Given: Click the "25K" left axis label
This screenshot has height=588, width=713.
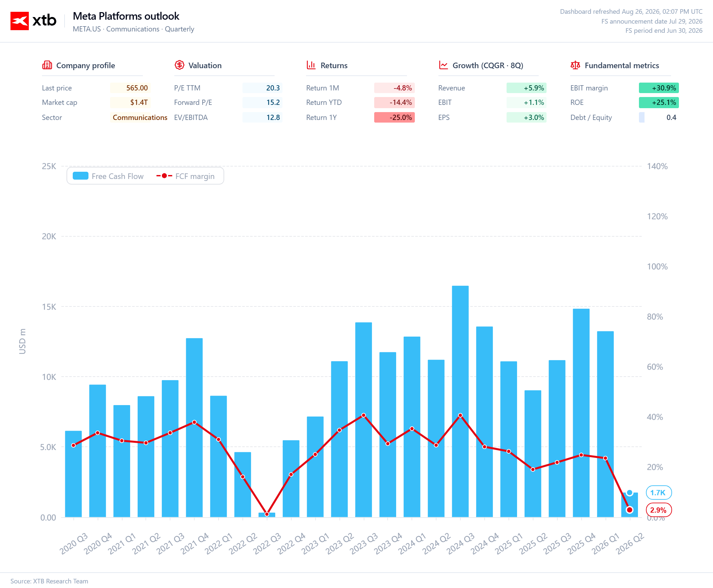Looking at the screenshot, I should (49, 166).
